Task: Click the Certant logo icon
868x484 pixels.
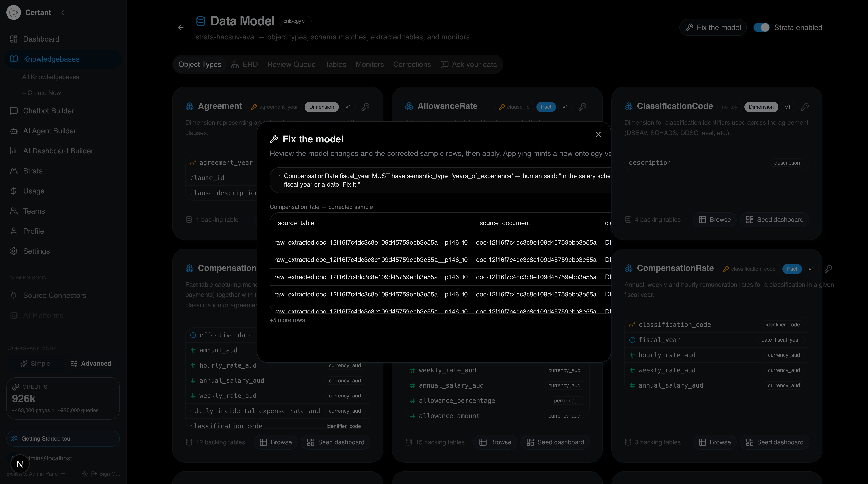Action: tap(14, 12)
